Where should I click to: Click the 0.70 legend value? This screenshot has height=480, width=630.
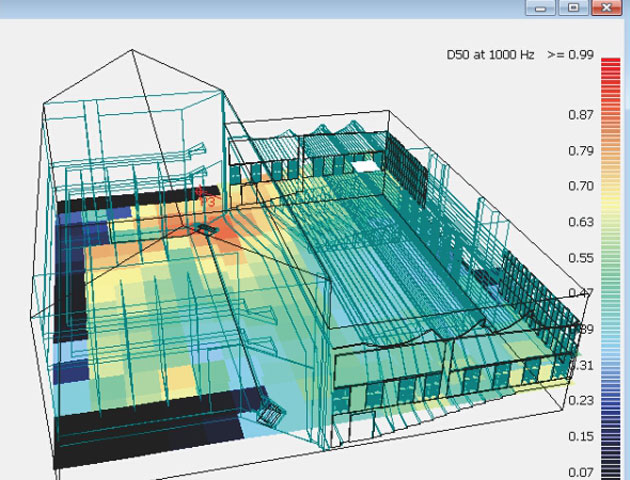[580, 186]
